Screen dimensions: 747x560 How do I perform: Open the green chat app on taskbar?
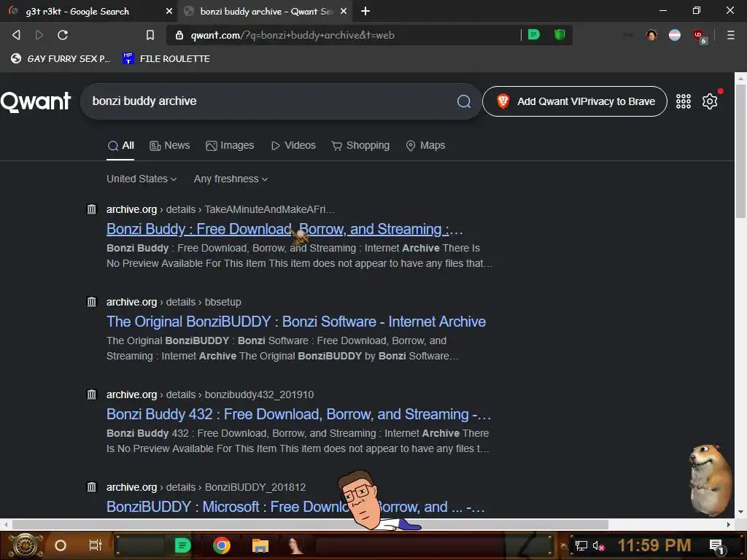pos(182,545)
